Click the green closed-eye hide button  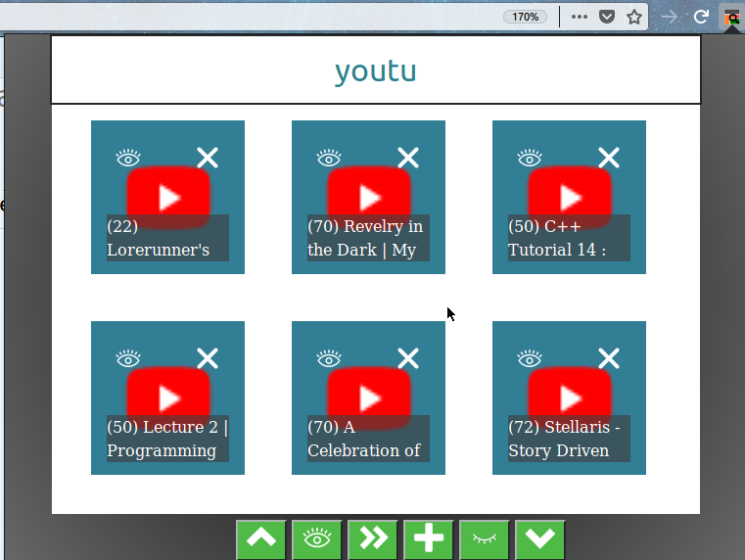tap(485, 539)
